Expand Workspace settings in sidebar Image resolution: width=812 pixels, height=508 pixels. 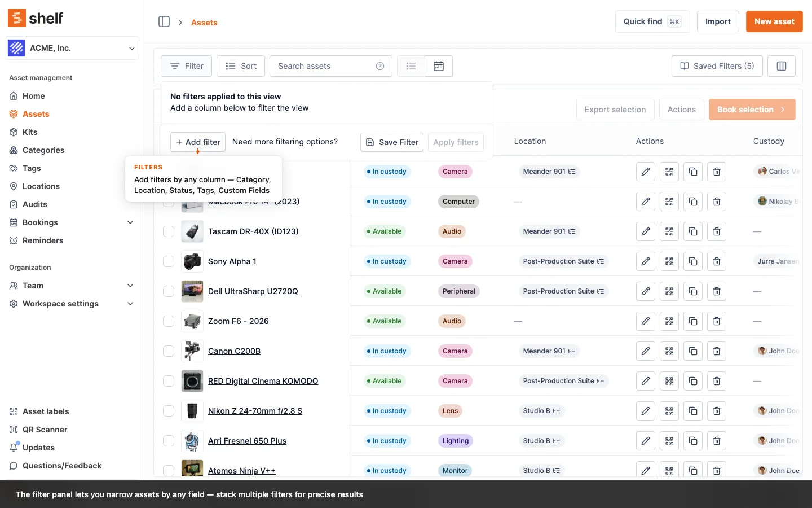click(x=130, y=304)
